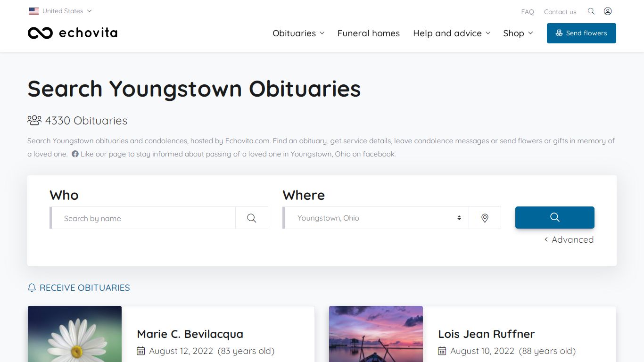
Task: Open the user account profile icon
Action: point(608,11)
